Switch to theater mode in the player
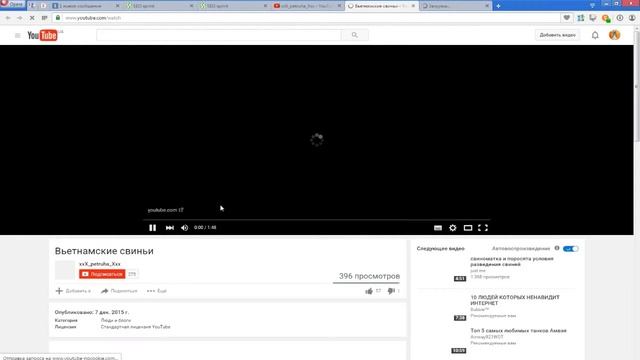This screenshot has height=360, width=640. pyautogui.click(x=468, y=228)
